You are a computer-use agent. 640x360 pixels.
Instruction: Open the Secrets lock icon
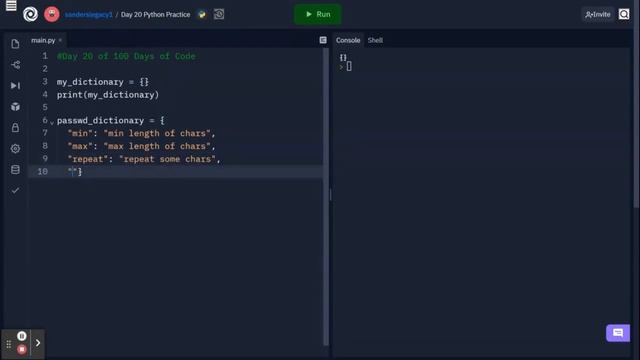pos(16,128)
